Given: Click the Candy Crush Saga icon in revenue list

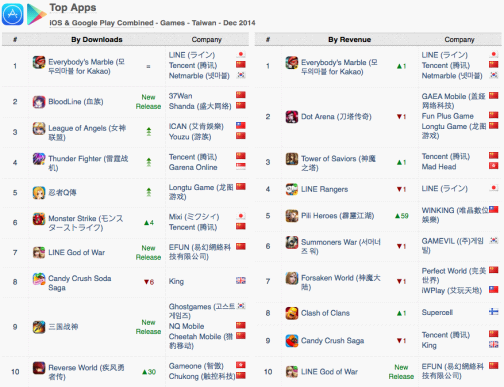Looking at the screenshot, I should coord(292,341).
